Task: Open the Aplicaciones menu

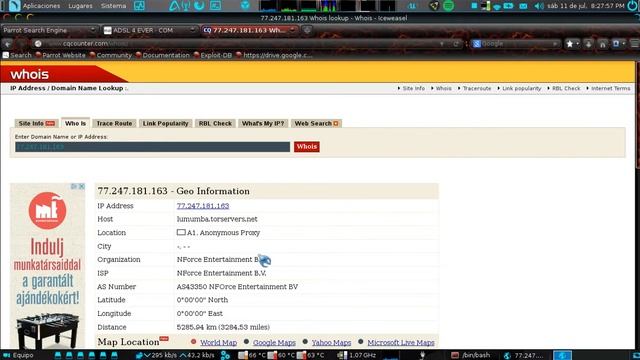Action: coord(41,6)
